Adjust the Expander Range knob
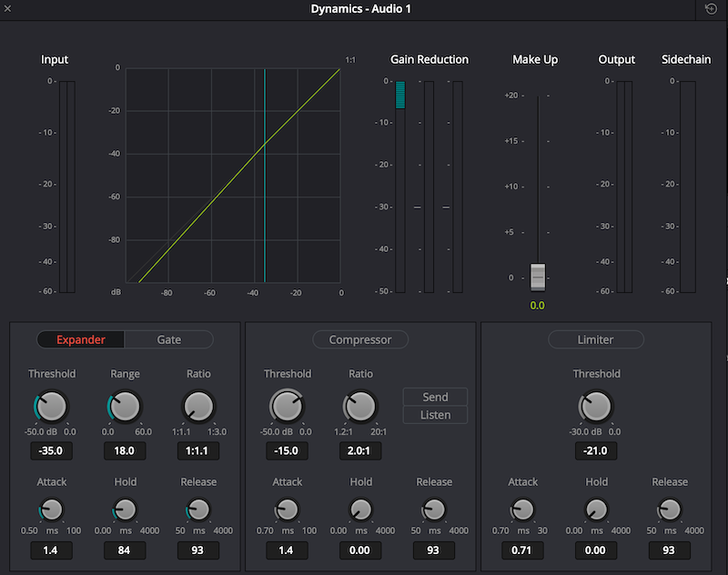The image size is (728, 575). 125,407
